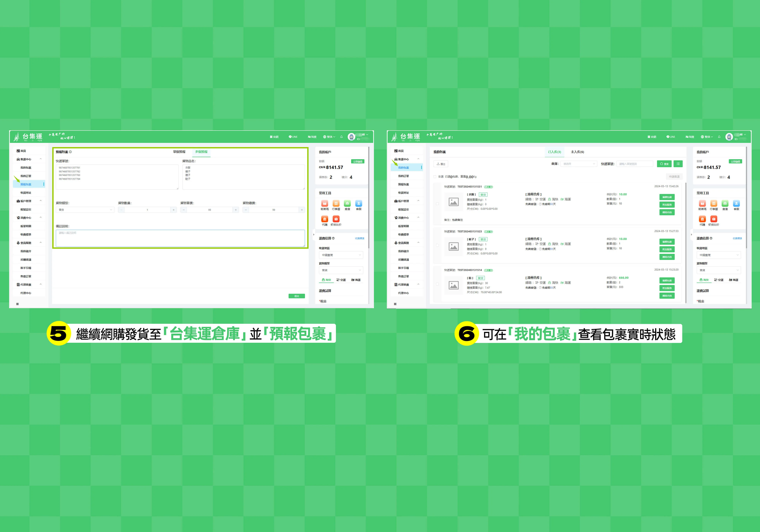Viewport: 760px width, 532px height.
Task: Switch to 未入库(6) tab
Action: pyautogui.click(x=577, y=152)
